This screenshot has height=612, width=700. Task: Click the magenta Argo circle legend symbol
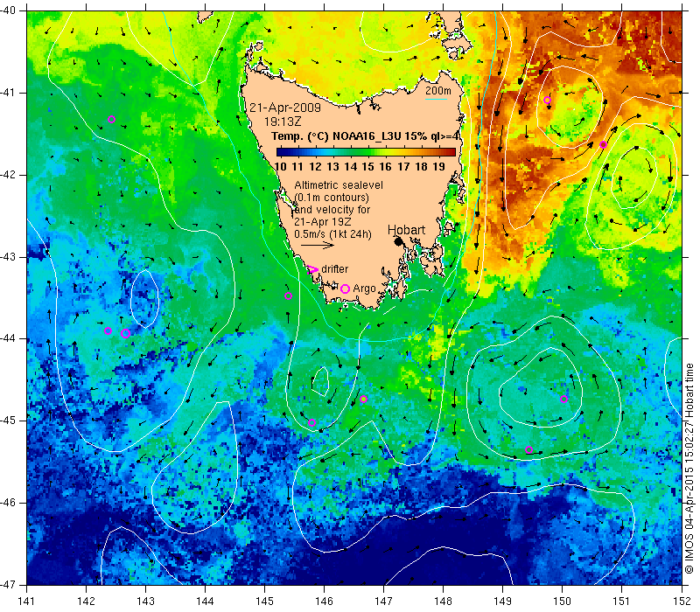pyautogui.click(x=345, y=289)
